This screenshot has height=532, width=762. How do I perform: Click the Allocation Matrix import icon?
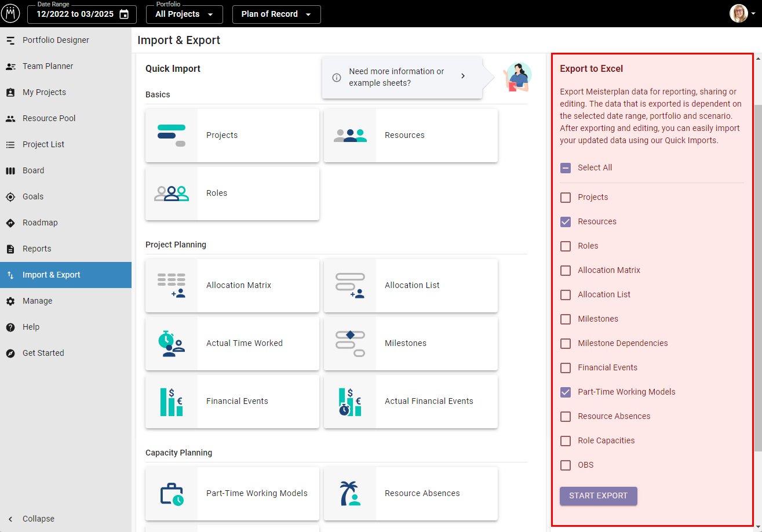[172, 286]
